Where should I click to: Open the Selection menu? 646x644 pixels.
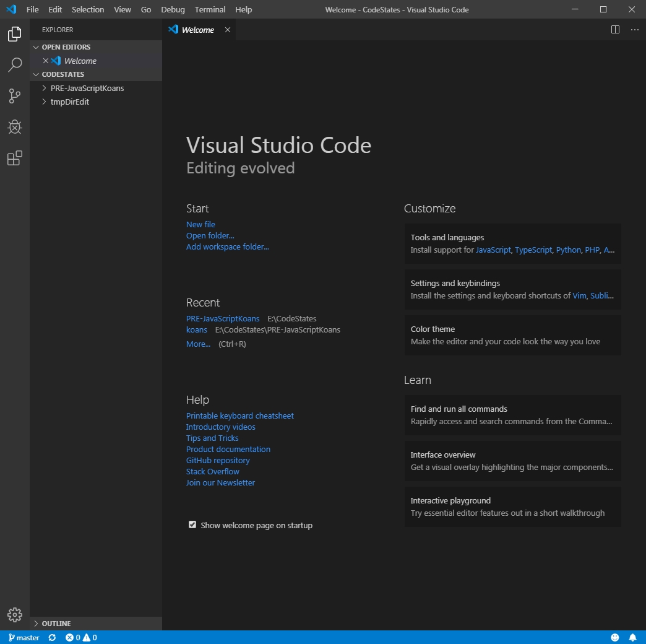(x=88, y=9)
